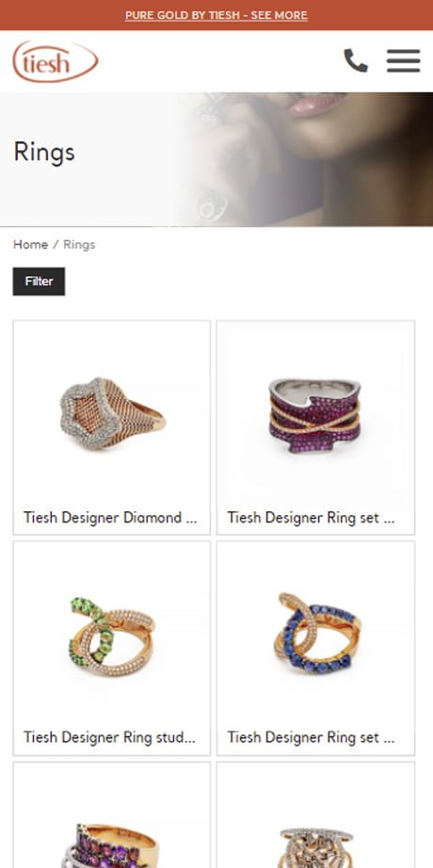This screenshot has height=868, width=433.
Task: Click the orange promotional top bar
Action: pos(216,15)
